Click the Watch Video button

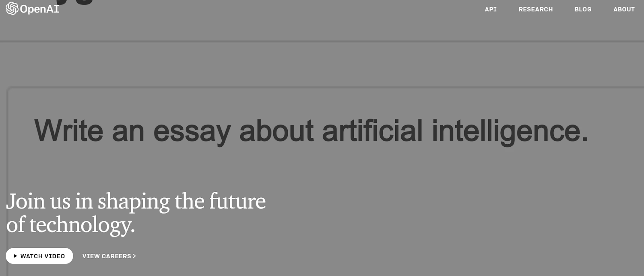pyautogui.click(x=39, y=256)
